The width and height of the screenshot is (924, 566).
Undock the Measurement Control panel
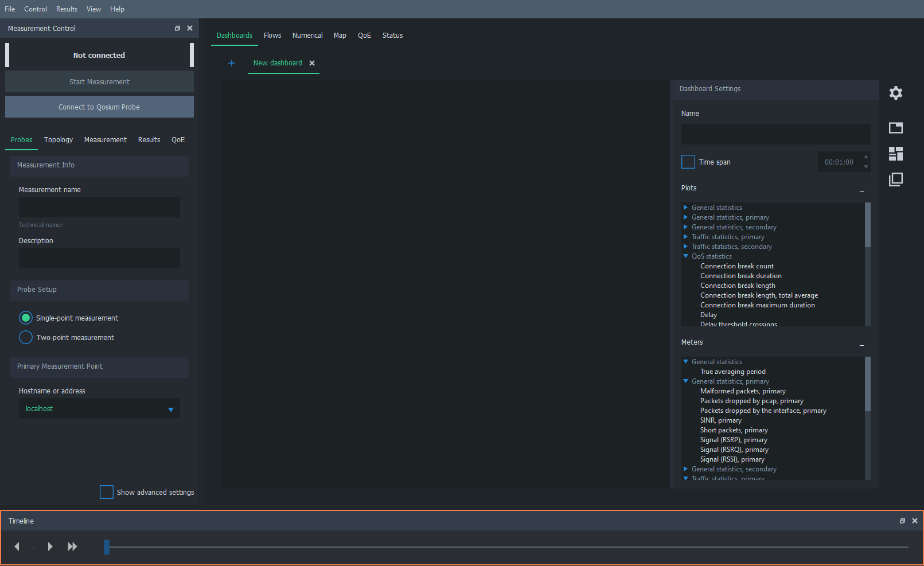point(177,28)
